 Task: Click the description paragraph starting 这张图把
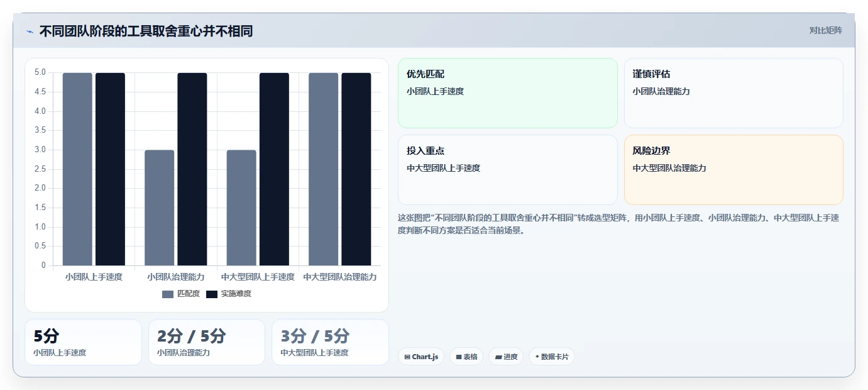point(618,224)
